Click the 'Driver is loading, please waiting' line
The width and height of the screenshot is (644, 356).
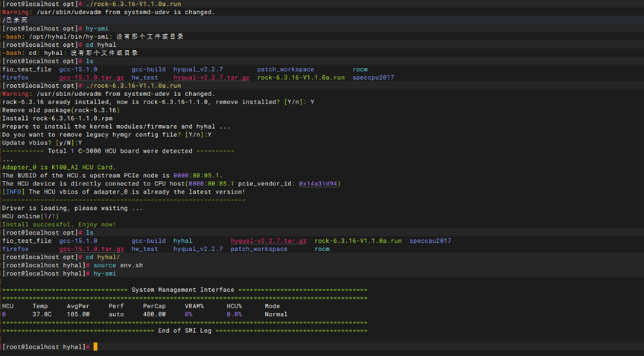(x=72, y=208)
